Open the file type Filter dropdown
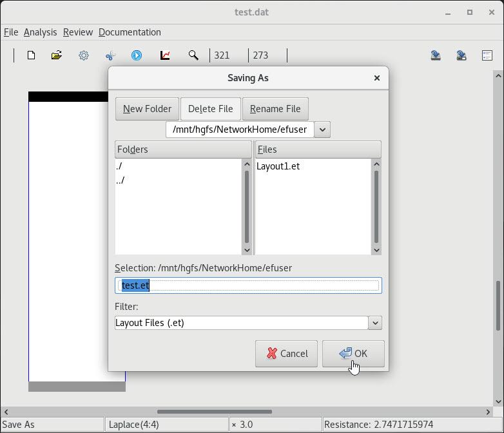The height and width of the screenshot is (433, 504). 374,323
